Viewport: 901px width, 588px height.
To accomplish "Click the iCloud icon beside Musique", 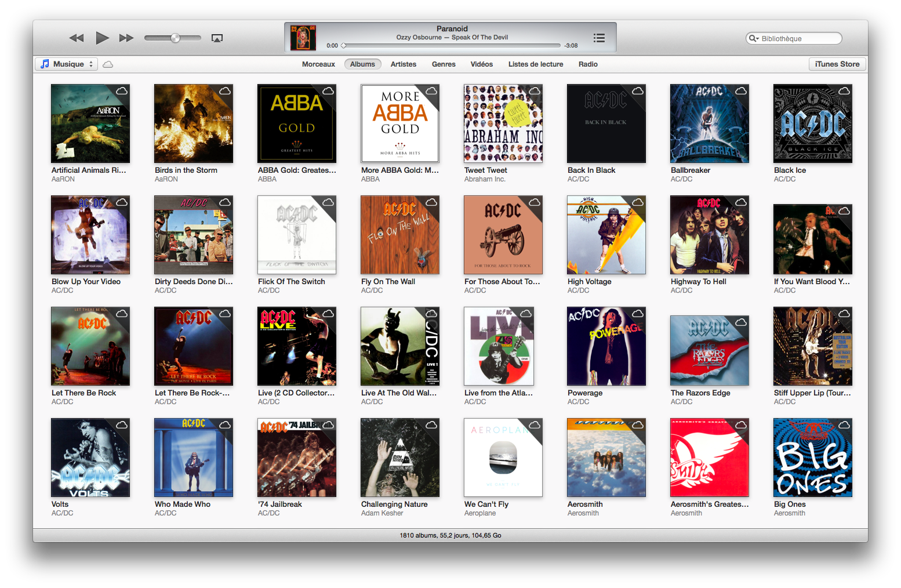I will [108, 64].
